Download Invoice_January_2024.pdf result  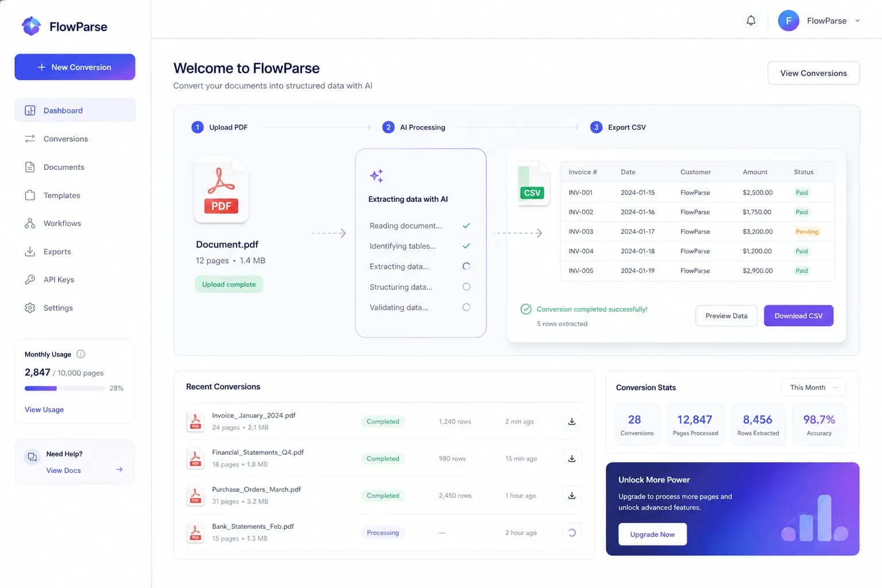572,421
